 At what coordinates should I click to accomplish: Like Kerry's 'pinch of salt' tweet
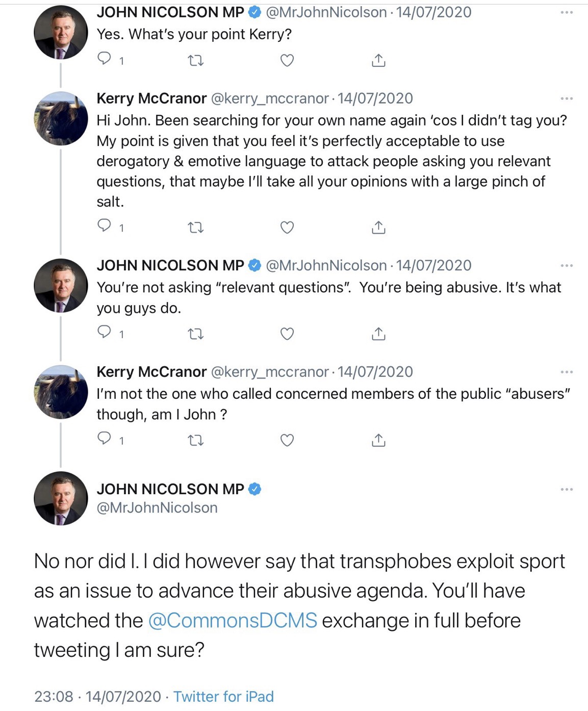pyautogui.click(x=287, y=227)
